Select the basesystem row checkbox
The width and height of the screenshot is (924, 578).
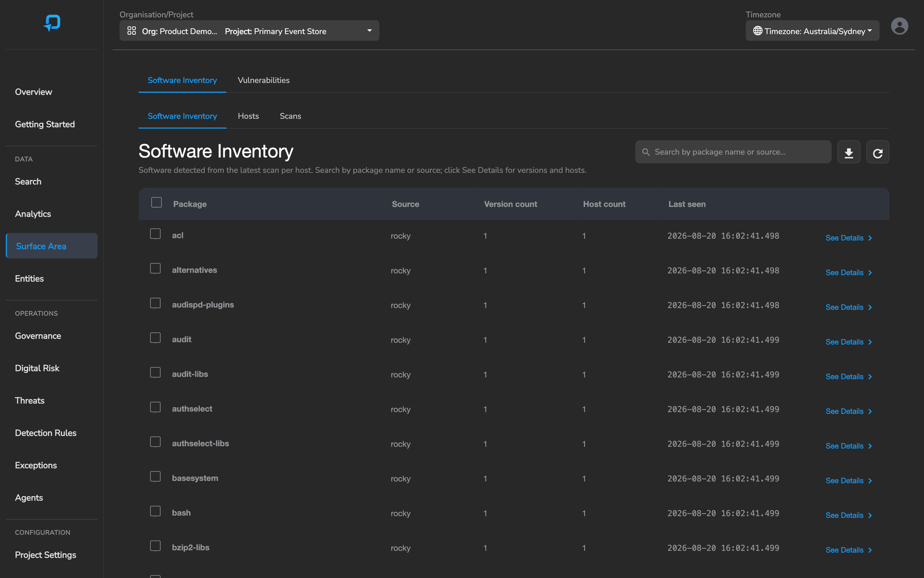155,477
